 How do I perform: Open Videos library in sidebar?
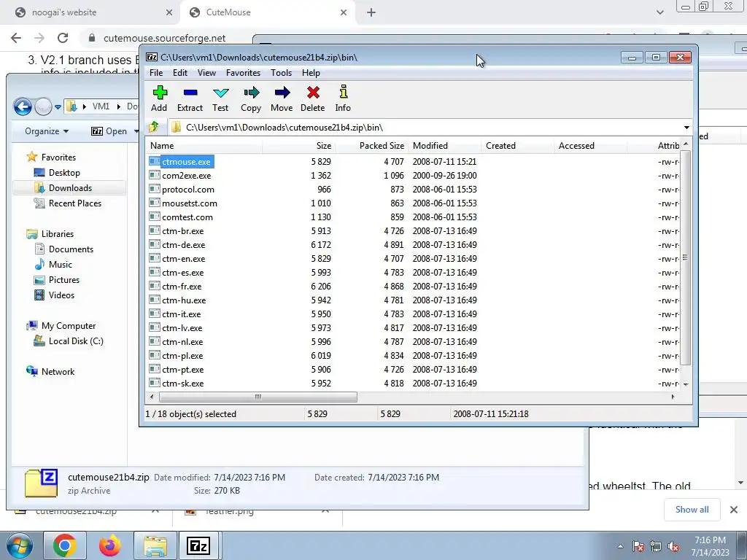[61, 295]
